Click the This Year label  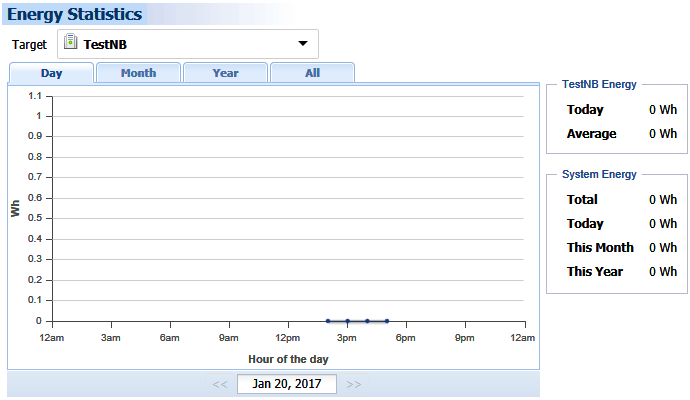[x=595, y=272]
